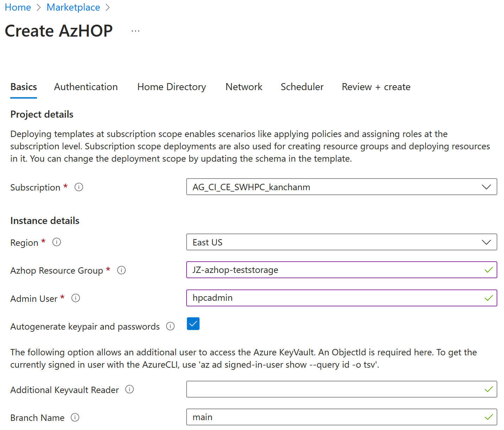Switch to the Scheduler tab
504x430 pixels.
[302, 87]
